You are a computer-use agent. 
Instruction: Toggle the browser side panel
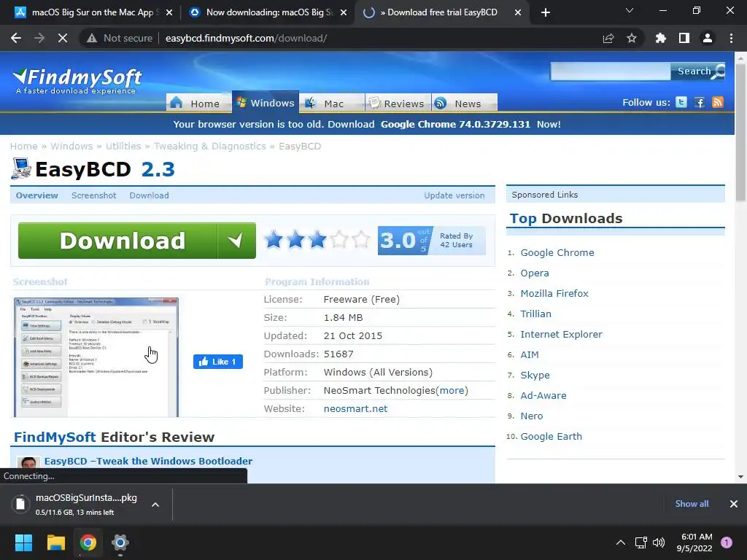tap(684, 38)
